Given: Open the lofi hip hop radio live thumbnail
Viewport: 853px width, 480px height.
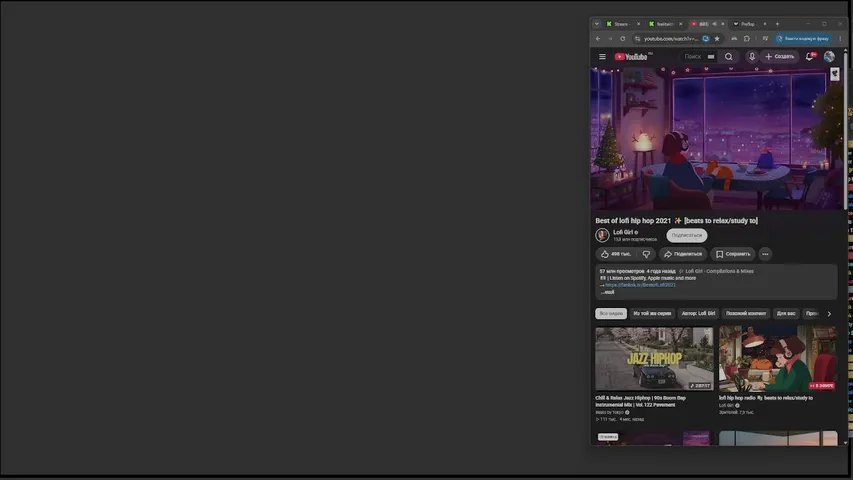Looking at the screenshot, I should pos(778,359).
